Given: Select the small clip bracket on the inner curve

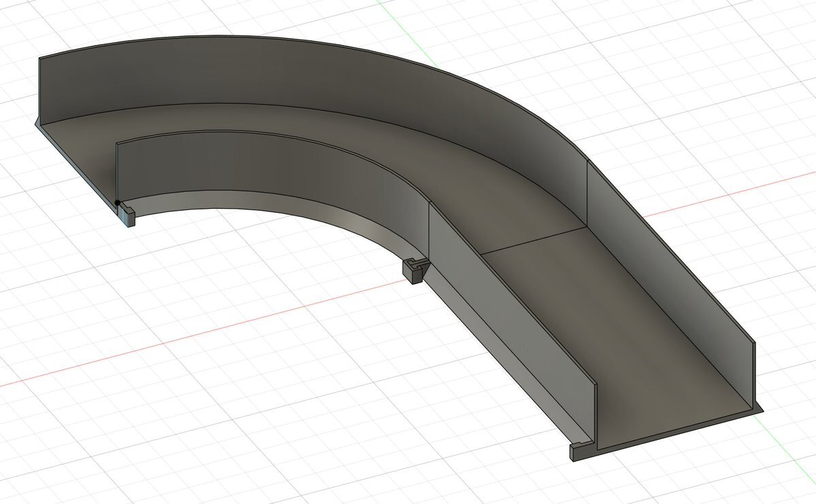Looking at the screenshot, I should tap(412, 270).
